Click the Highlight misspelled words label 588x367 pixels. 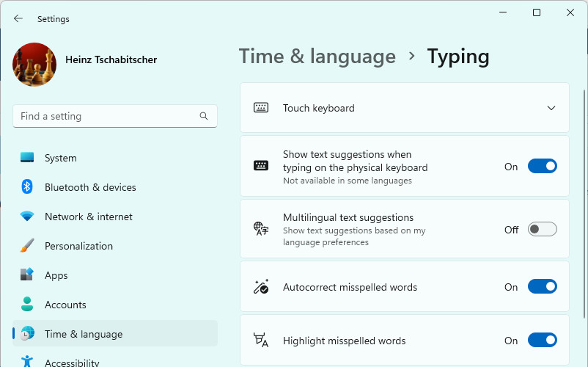[x=345, y=341]
